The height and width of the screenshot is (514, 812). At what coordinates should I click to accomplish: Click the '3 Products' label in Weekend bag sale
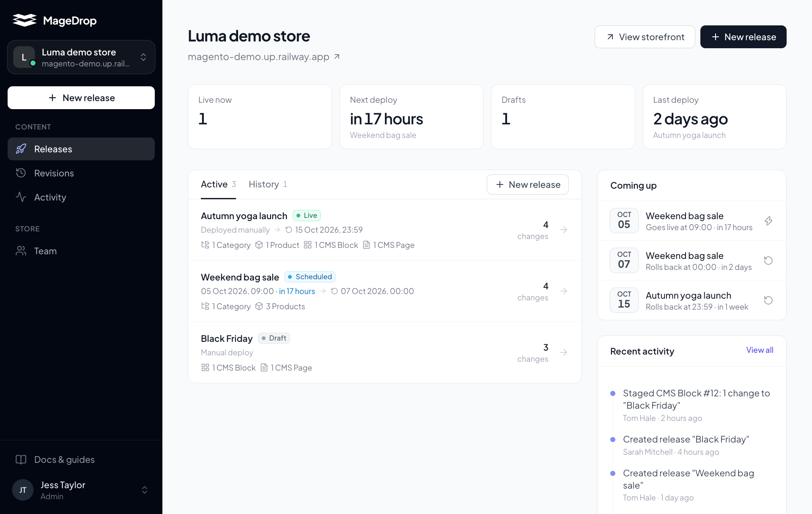[x=285, y=306]
